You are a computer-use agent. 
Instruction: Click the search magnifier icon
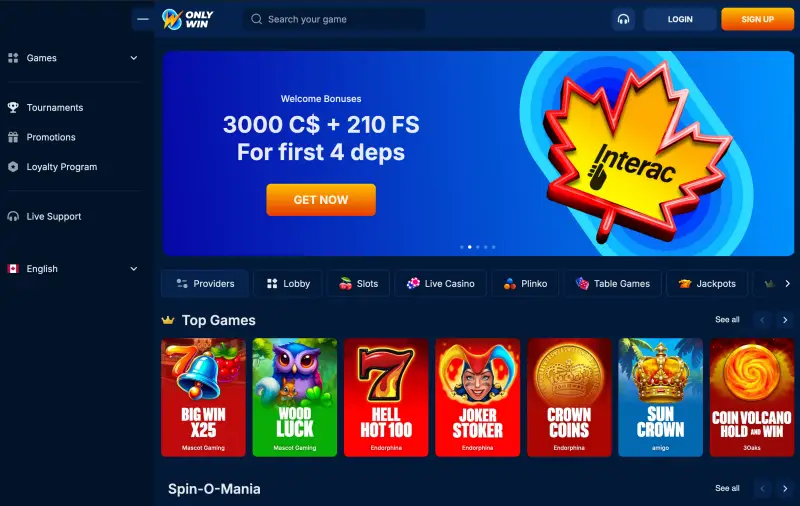(257, 19)
